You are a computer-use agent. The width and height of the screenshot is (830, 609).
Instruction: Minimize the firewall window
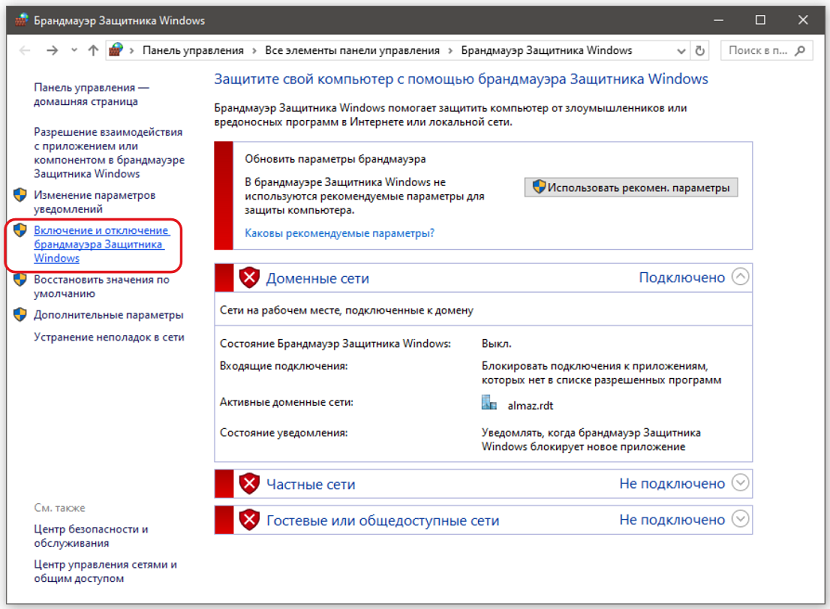tap(718, 20)
